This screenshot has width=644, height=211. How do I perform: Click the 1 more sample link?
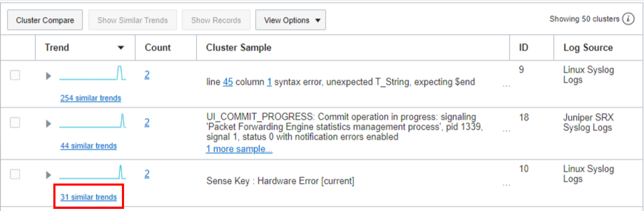pos(239,149)
